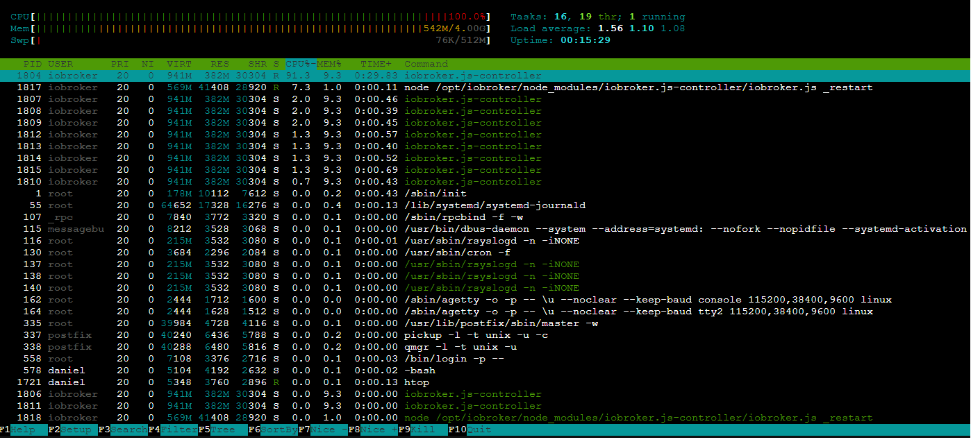Select iobroker process row PID 1813

(485, 146)
